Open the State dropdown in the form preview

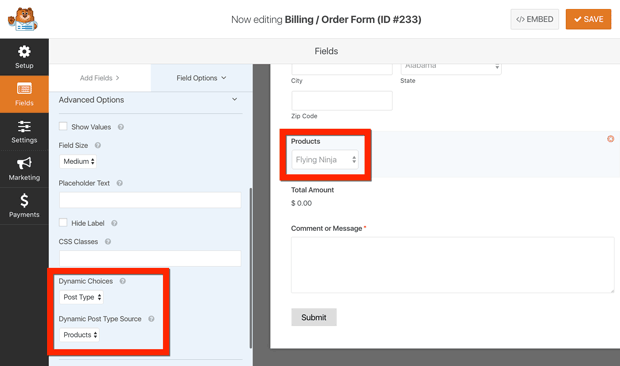click(451, 68)
